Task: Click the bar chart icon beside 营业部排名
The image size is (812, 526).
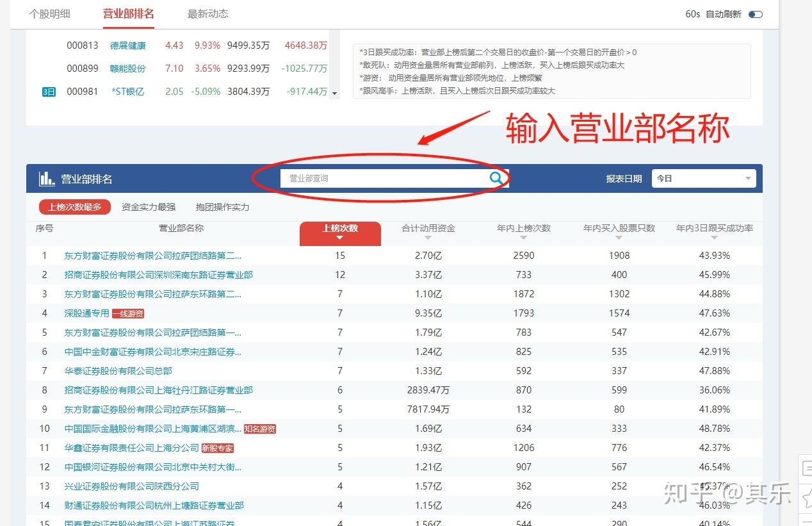Action: click(47, 179)
